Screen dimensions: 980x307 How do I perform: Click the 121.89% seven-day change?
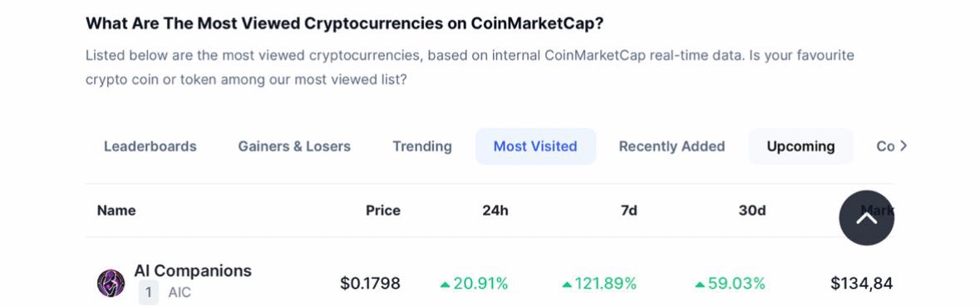[x=598, y=284]
